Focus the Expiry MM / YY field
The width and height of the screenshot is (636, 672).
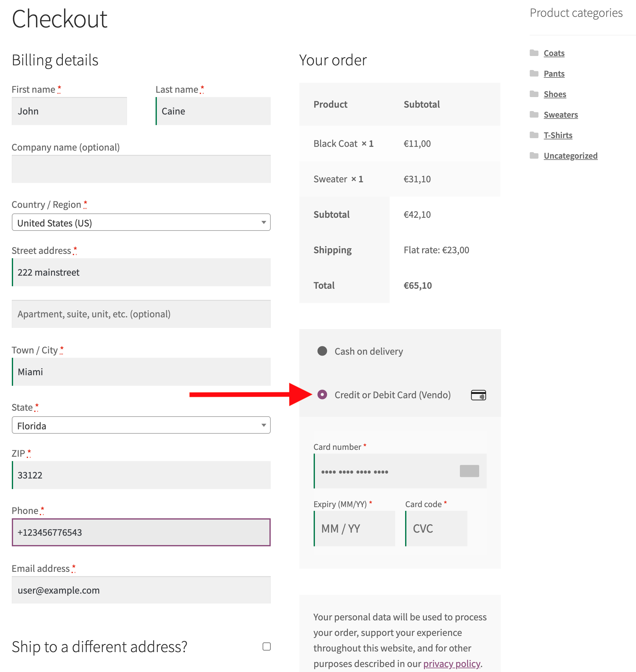(x=355, y=529)
